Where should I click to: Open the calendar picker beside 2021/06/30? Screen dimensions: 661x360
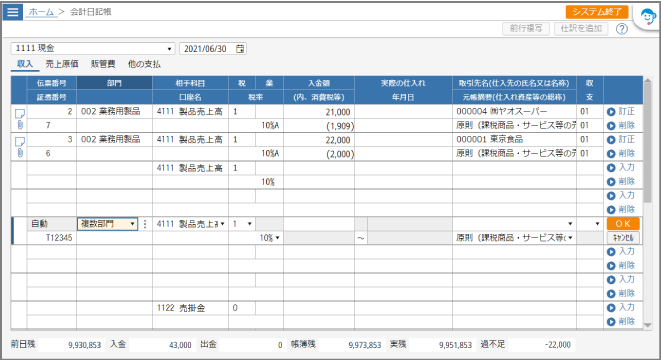tap(240, 48)
